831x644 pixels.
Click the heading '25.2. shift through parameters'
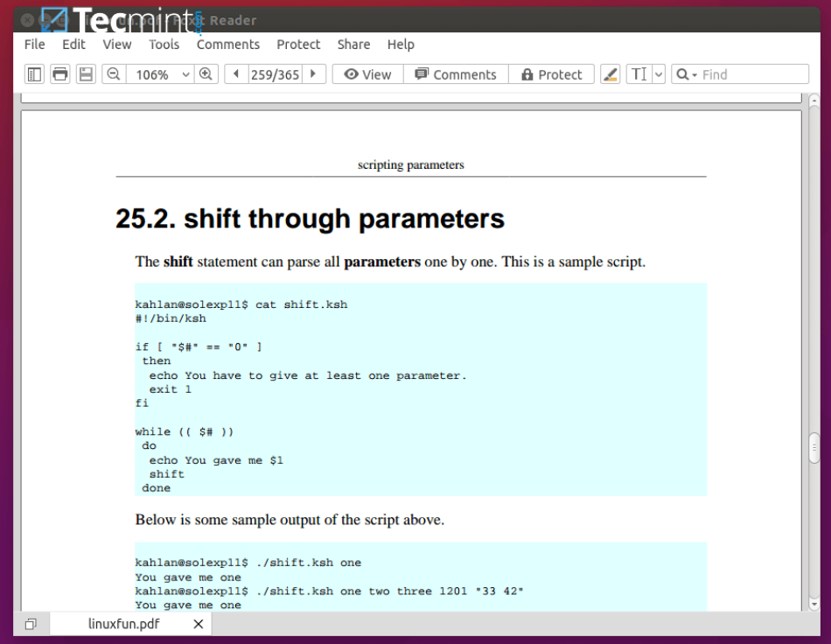310,219
